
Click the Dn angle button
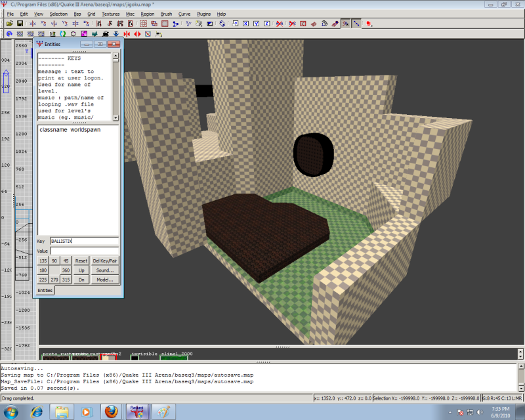pos(81,280)
